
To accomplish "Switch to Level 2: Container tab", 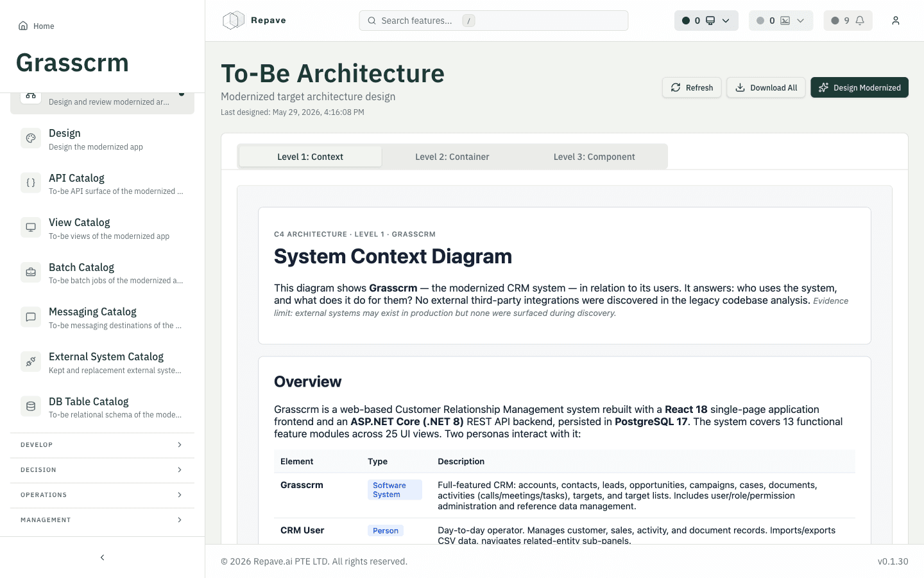I will tap(452, 157).
